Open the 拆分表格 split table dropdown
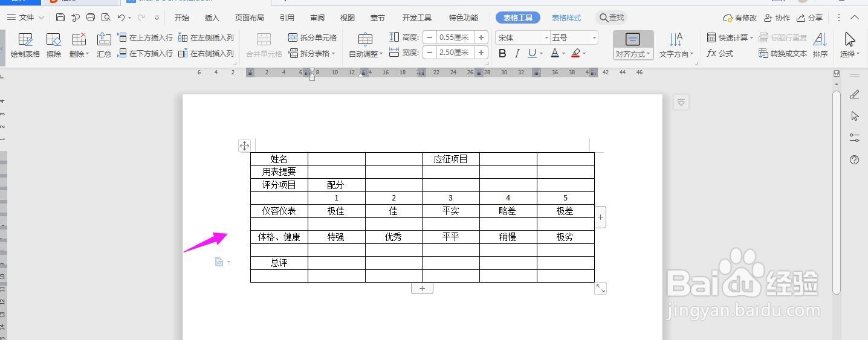The image size is (868, 340). click(313, 53)
